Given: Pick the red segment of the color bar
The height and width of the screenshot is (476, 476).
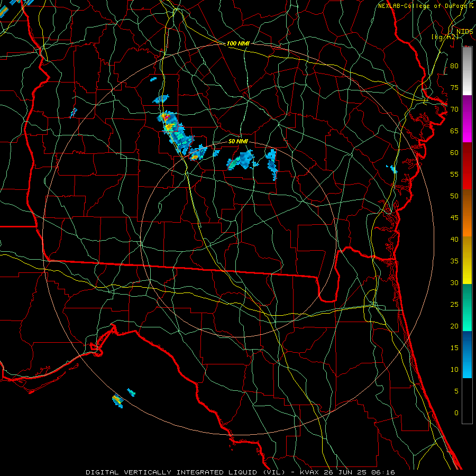Looking at the screenshot, I should [467, 166].
